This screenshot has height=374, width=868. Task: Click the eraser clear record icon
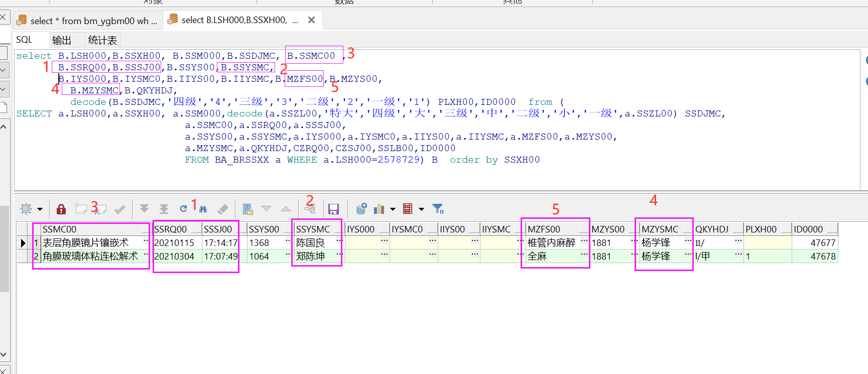223,209
